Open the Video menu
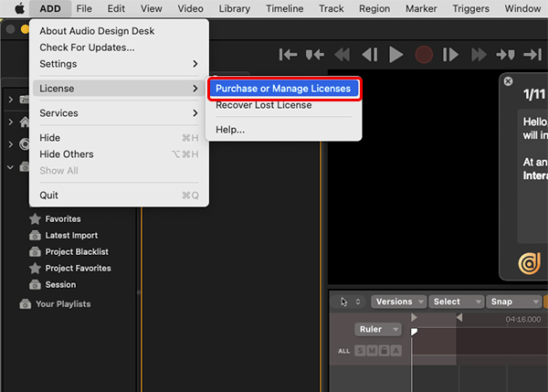 point(191,8)
